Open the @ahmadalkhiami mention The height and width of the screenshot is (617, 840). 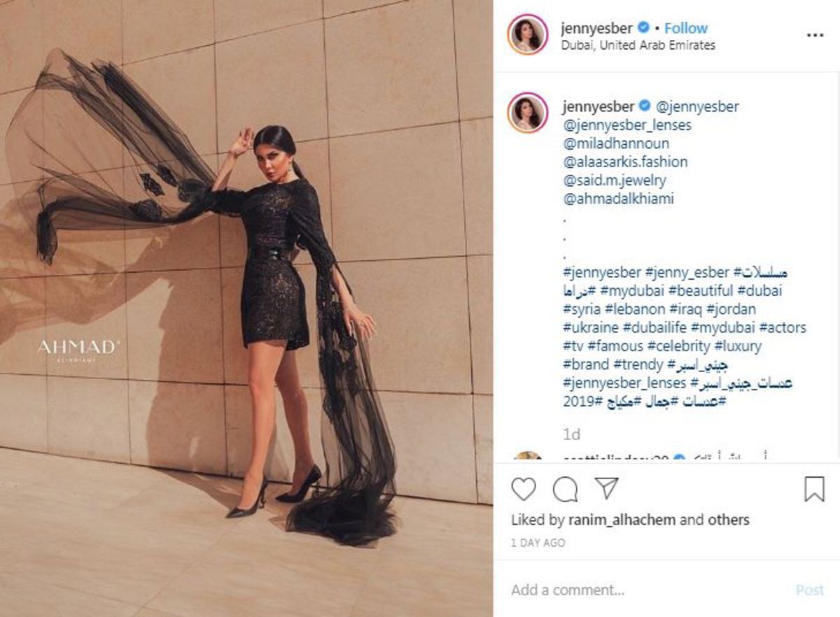(618, 199)
